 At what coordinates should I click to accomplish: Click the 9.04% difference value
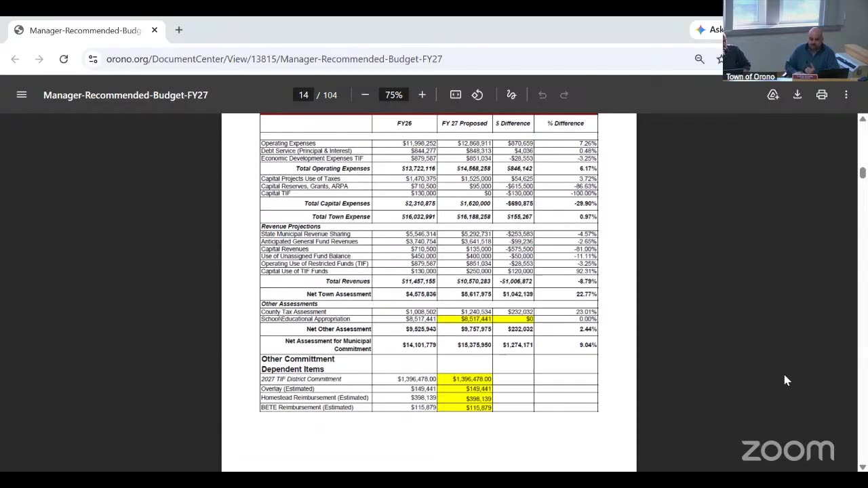click(588, 345)
